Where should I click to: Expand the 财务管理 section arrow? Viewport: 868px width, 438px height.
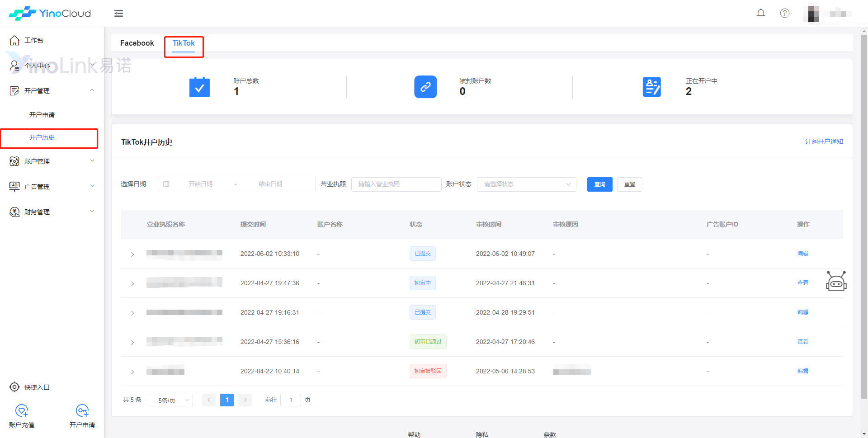(92, 211)
